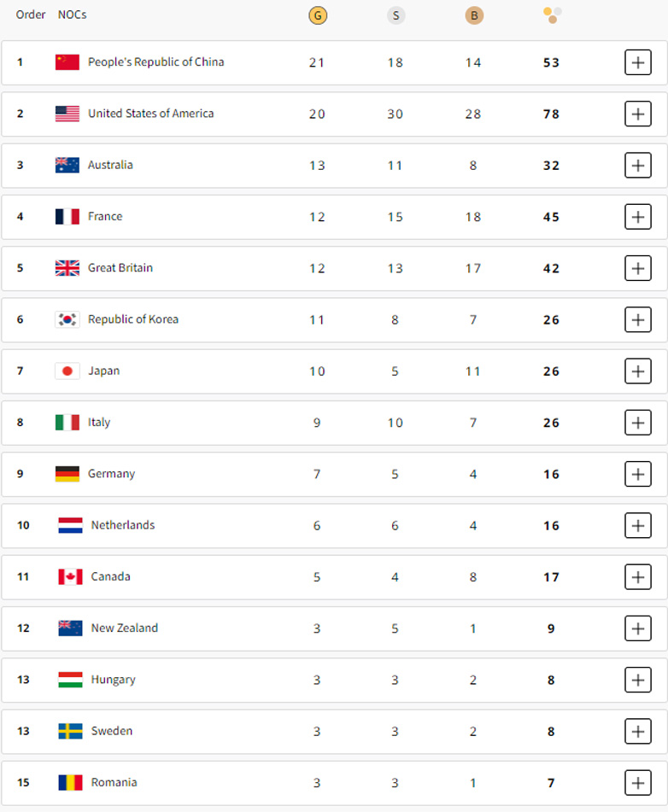Click the gold medal column header icon

[x=317, y=15]
